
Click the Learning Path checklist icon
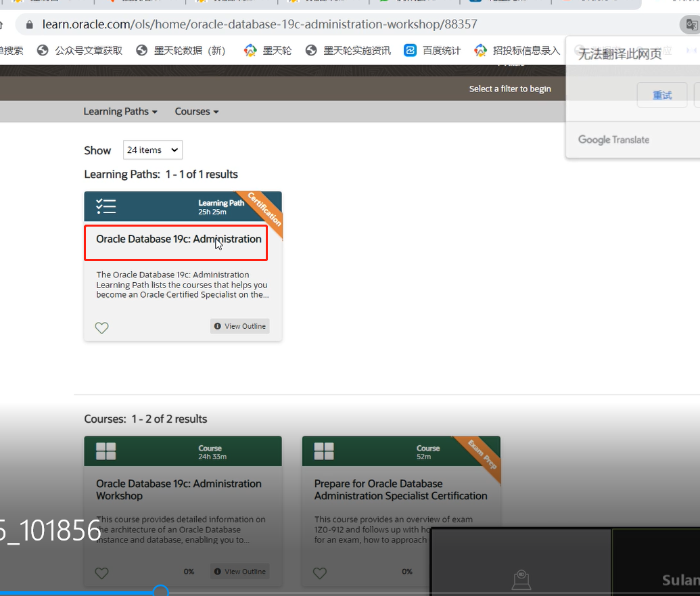click(106, 206)
